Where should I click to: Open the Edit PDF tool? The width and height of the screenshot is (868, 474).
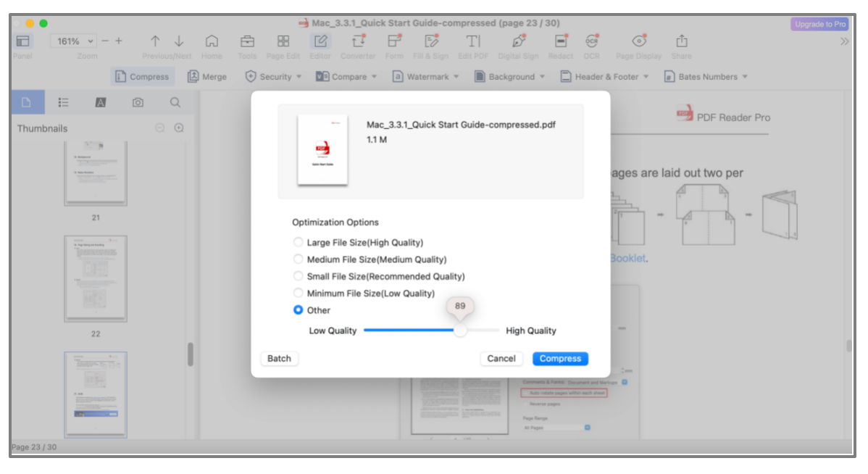coord(472,41)
